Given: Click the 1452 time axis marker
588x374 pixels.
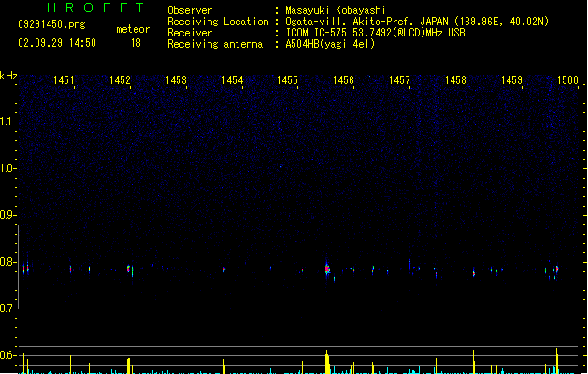Looking at the screenshot, I should click(x=120, y=80).
